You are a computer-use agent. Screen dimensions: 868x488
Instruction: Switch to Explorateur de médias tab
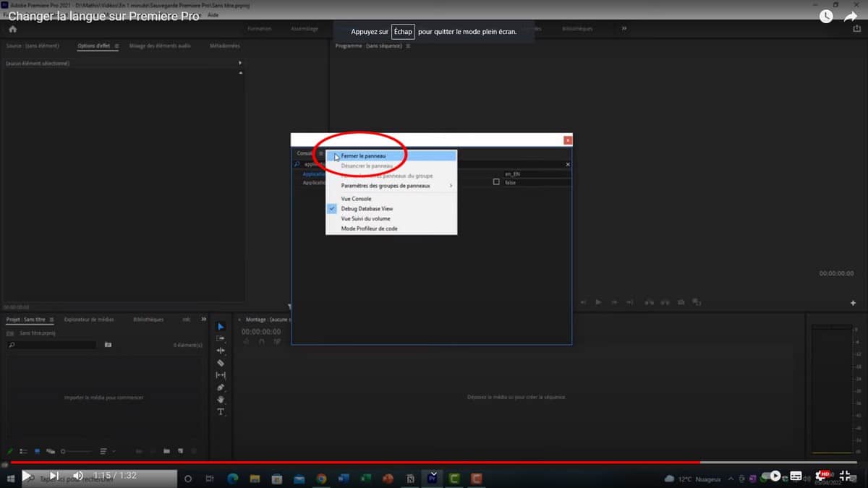pyautogui.click(x=88, y=319)
